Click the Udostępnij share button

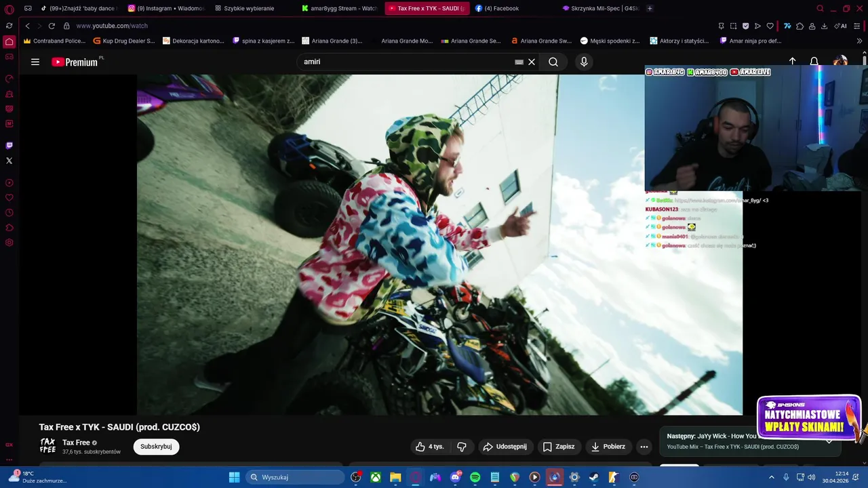pos(505,447)
